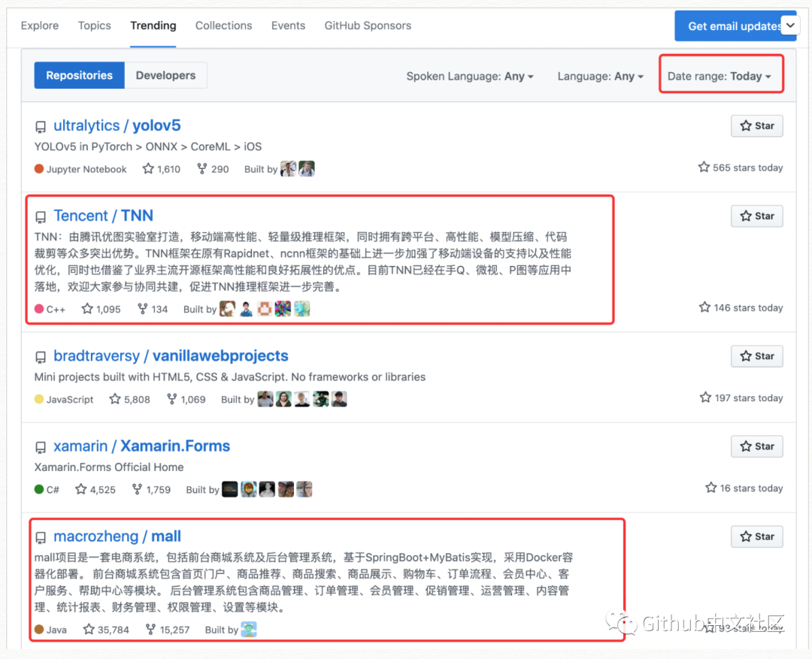Click 'Mini projects built with HTML5' description

click(230, 377)
